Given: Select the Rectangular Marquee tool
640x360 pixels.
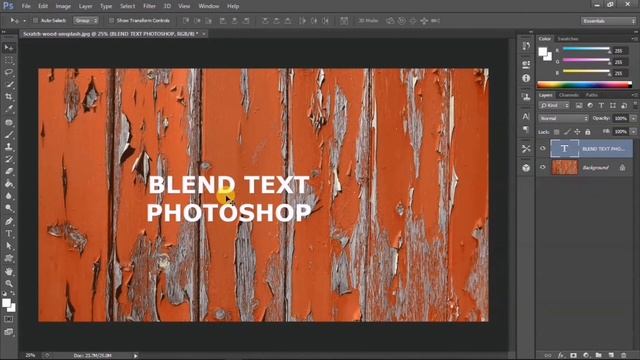Looking at the screenshot, I should (9, 60).
